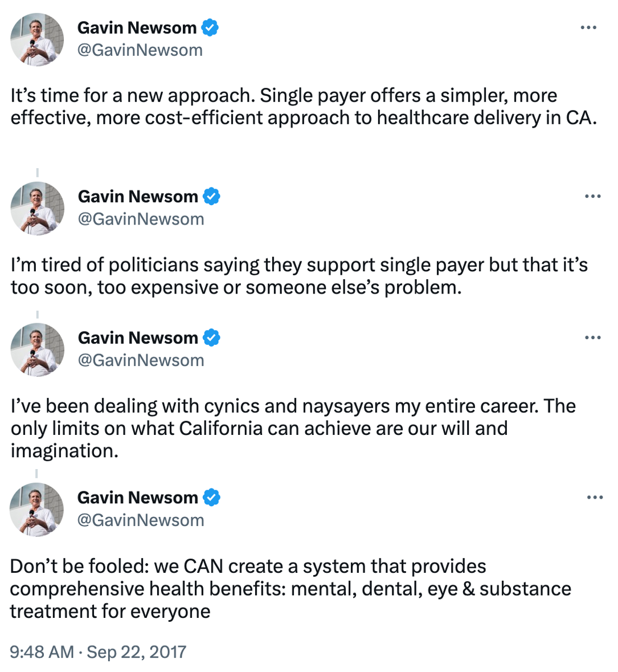Click the @GavinNewsom handle on the second tweet
Image resolution: width=618 pixels, height=672 pixels.
(x=141, y=219)
